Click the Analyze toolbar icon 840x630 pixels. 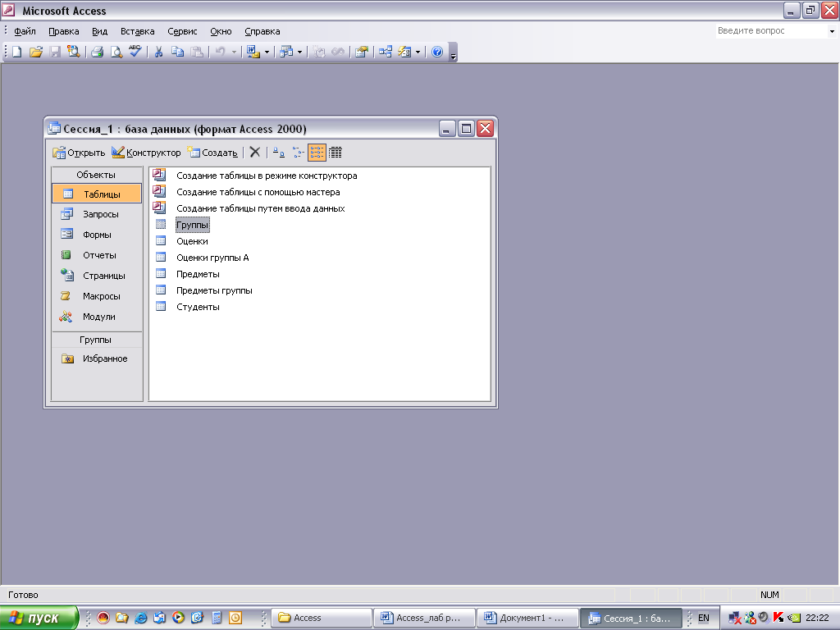point(405,52)
